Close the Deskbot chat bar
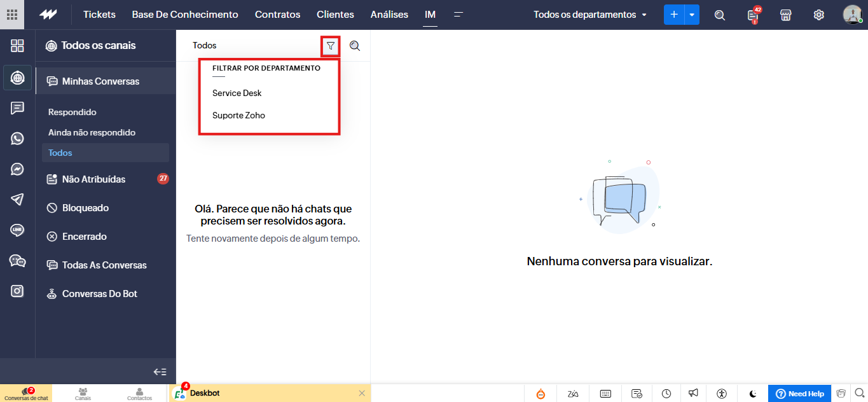868x402 pixels. 362,393
